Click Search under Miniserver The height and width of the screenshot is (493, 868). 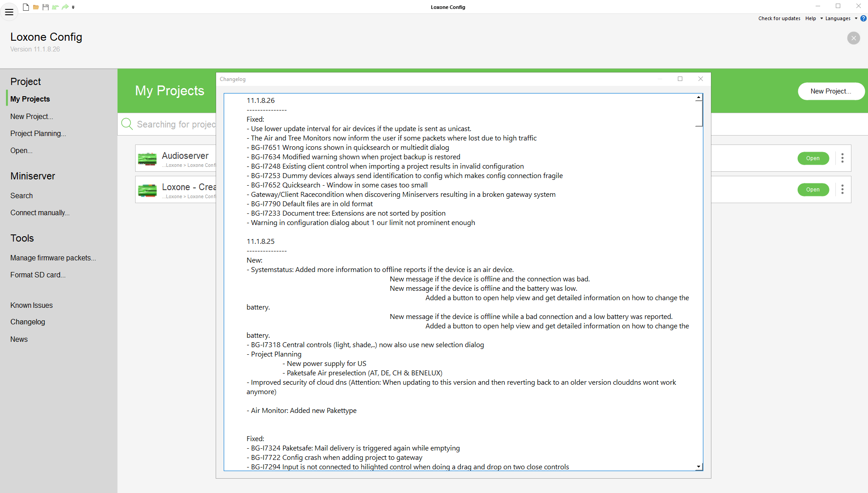pos(21,195)
